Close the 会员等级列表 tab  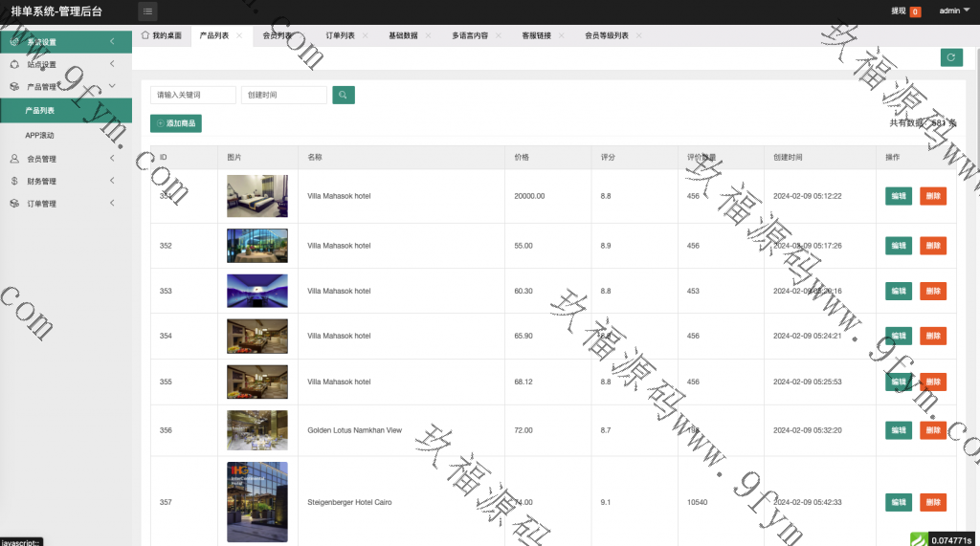coord(638,35)
